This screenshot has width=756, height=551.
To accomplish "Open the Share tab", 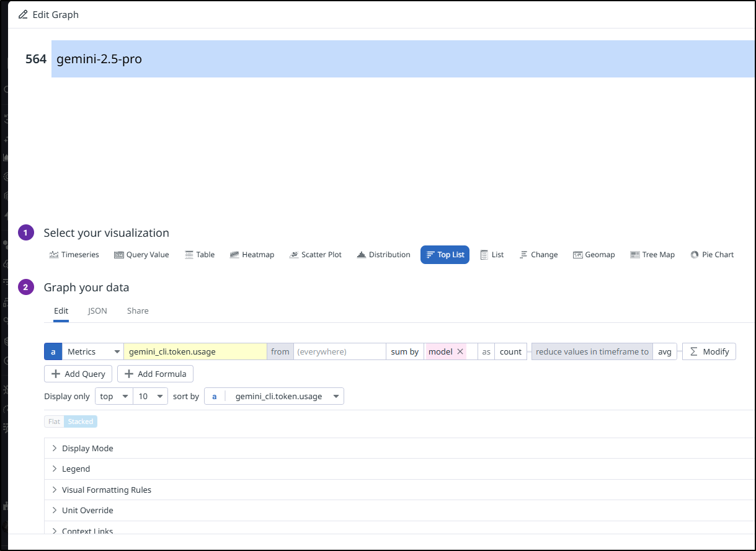I will point(138,311).
